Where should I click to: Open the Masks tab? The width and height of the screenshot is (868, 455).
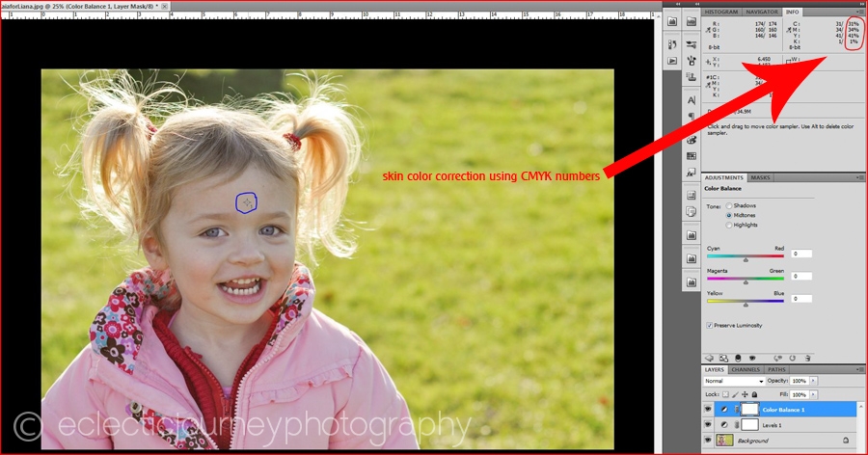point(761,177)
